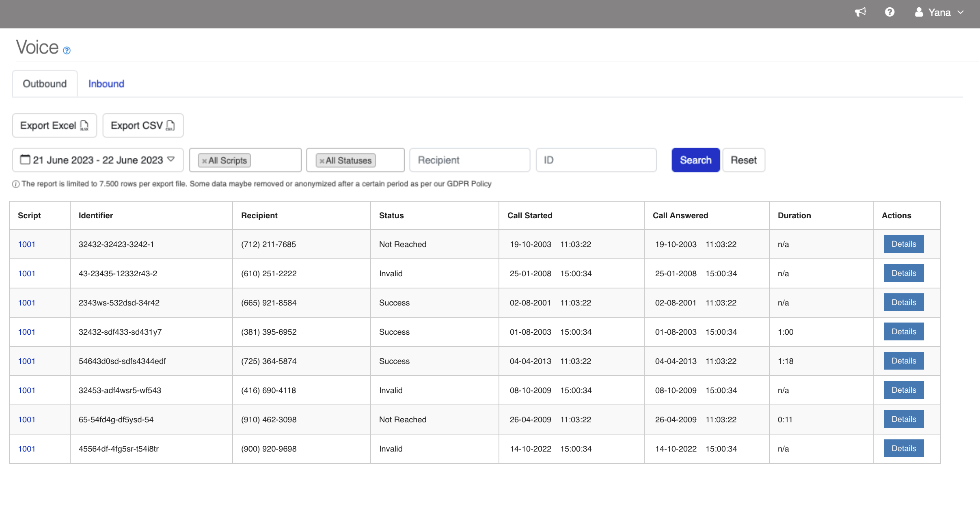This screenshot has height=512, width=980.
Task: Select the Outbound tab
Action: point(45,84)
